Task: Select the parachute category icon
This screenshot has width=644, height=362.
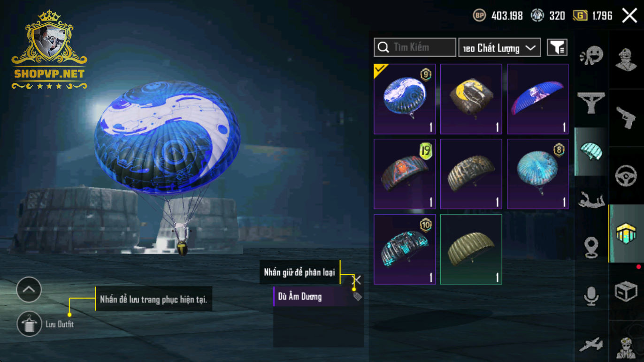Action: click(x=591, y=151)
